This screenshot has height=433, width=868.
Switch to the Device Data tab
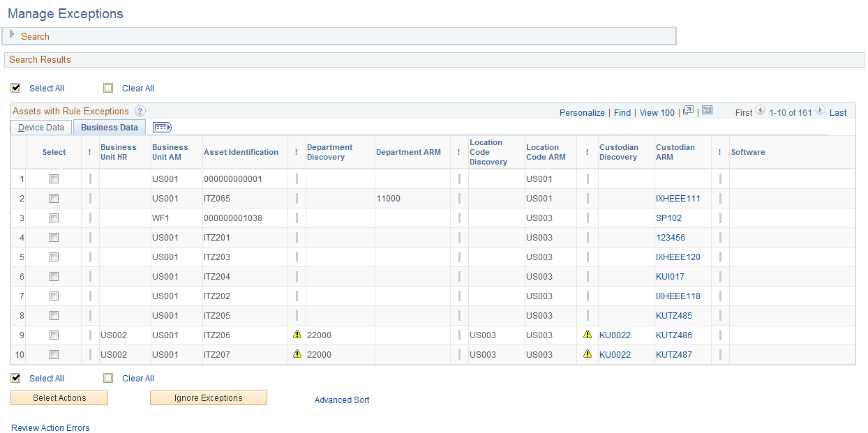pyautogui.click(x=40, y=127)
